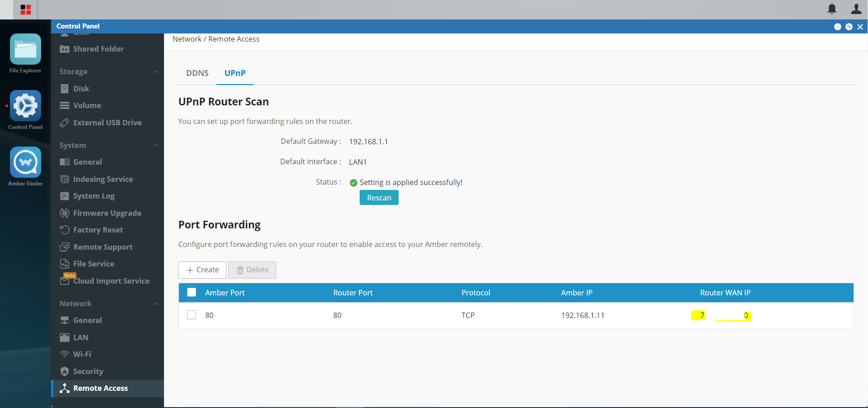Collapse the Storage section

click(x=155, y=71)
